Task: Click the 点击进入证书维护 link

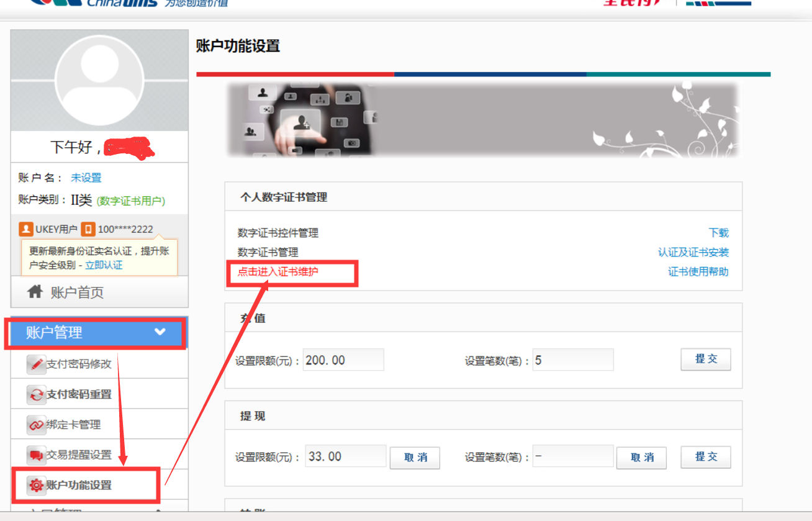Action: pos(277,271)
